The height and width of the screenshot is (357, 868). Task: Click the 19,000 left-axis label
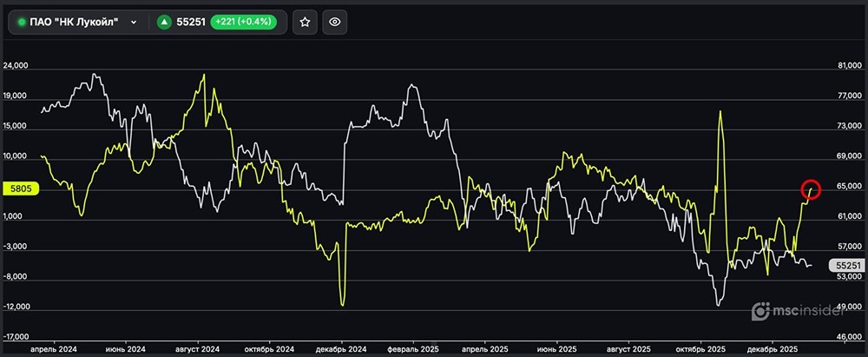(x=16, y=96)
